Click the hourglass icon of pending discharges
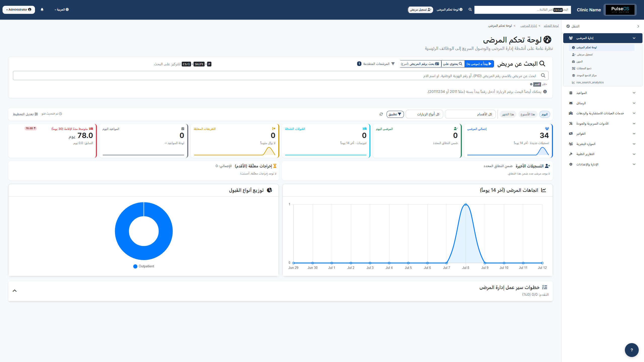The height and width of the screenshot is (362, 644). point(275,166)
